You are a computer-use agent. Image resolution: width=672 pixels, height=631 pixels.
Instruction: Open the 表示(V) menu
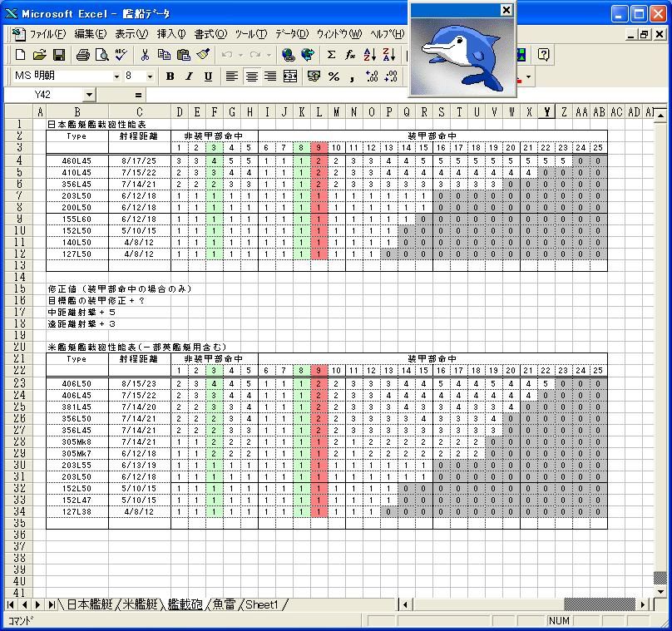pos(131,34)
